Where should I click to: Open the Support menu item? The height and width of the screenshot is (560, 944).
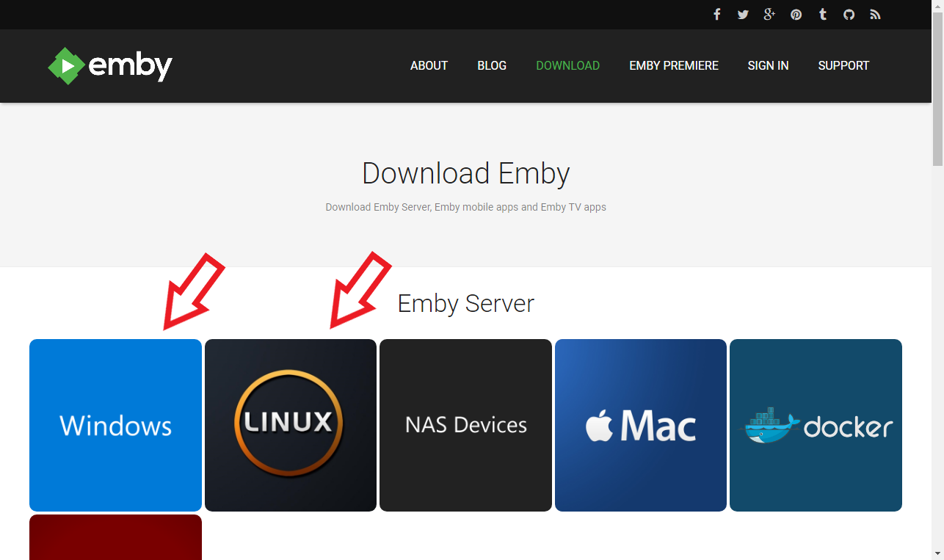pos(843,65)
